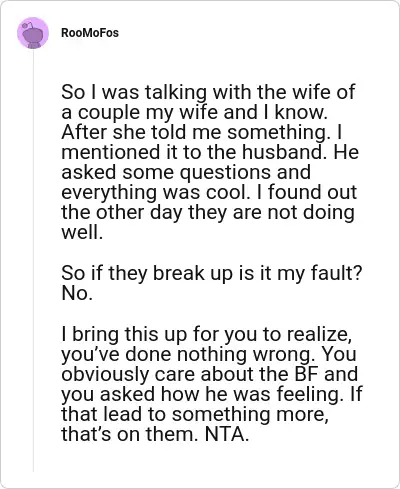Click the text "that lead to something more"
Screen dimensions: 400x489
coord(195,414)
